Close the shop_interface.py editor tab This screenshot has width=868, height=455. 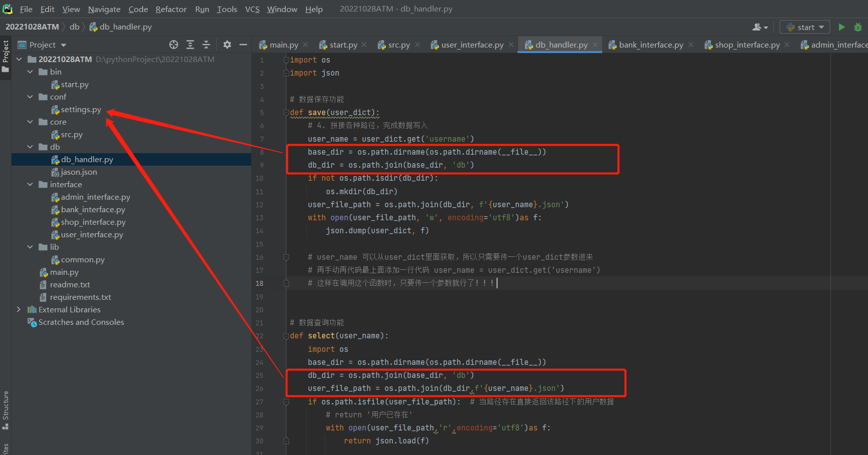tap(787, 45)
